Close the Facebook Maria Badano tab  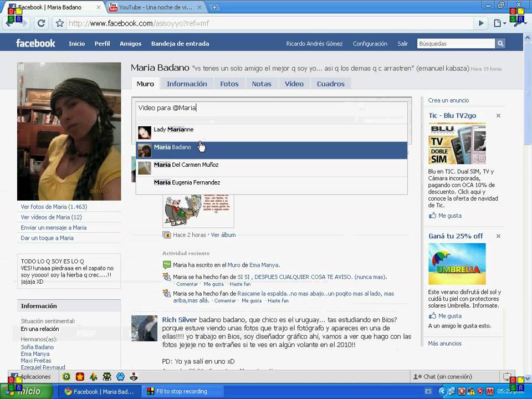point(99,7)
